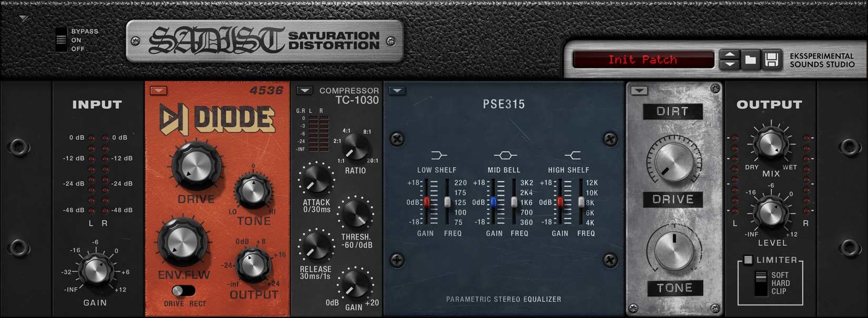This screenshot has width=868, height=318.
Task: Click the High Shelf curve icon
Action: [x=572, y=155]
